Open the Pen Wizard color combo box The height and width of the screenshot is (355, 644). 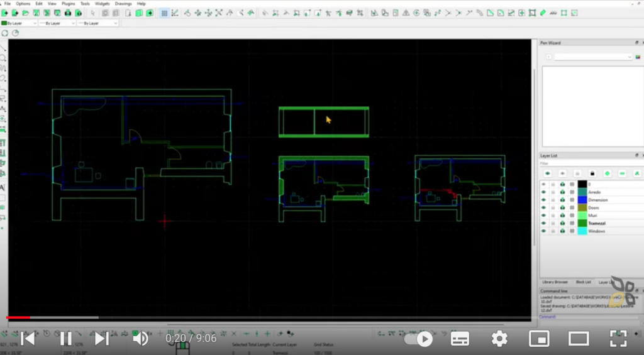point(593,57)
